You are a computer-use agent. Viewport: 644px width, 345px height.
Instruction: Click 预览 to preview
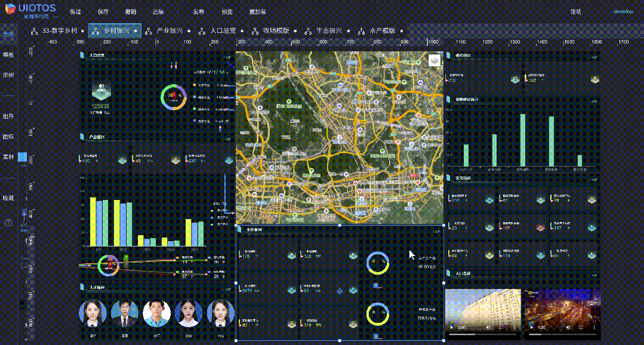(x=227, y=12)
